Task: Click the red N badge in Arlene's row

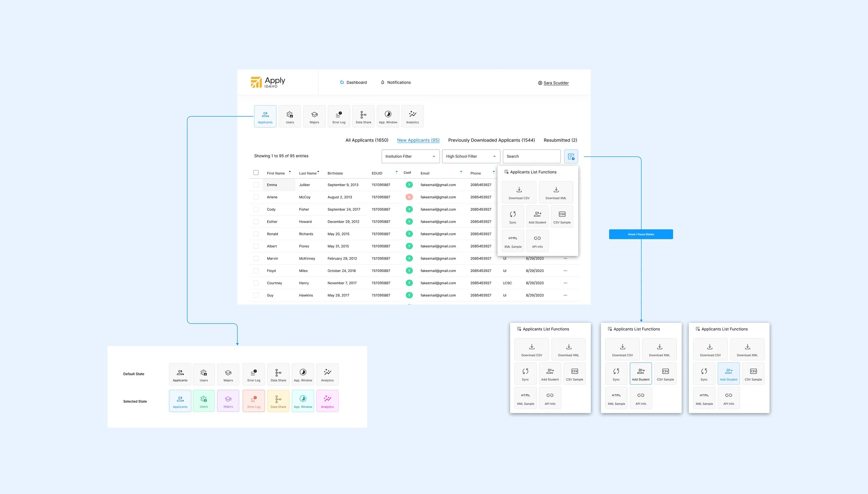Action: [409, 197]
